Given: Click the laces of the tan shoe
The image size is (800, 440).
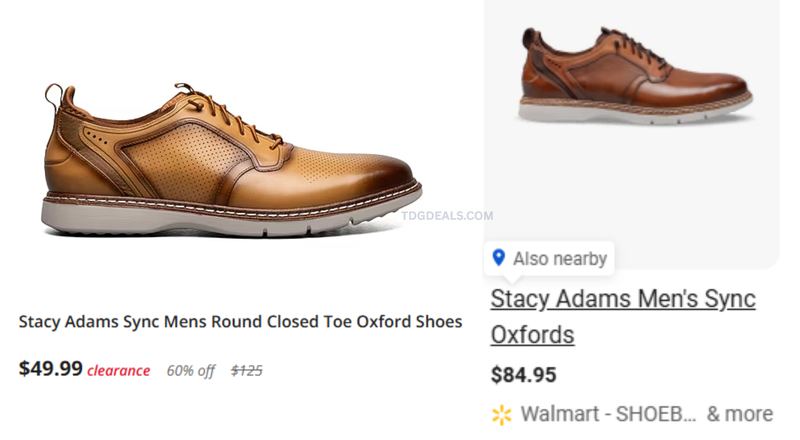Looking at the screenshot, I should click(229, 115).
